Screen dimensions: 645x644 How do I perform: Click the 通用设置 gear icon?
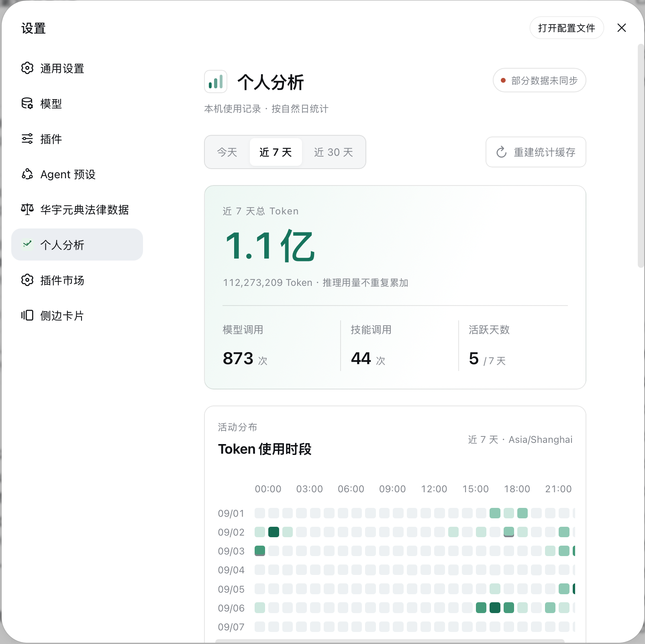(27, 68)
